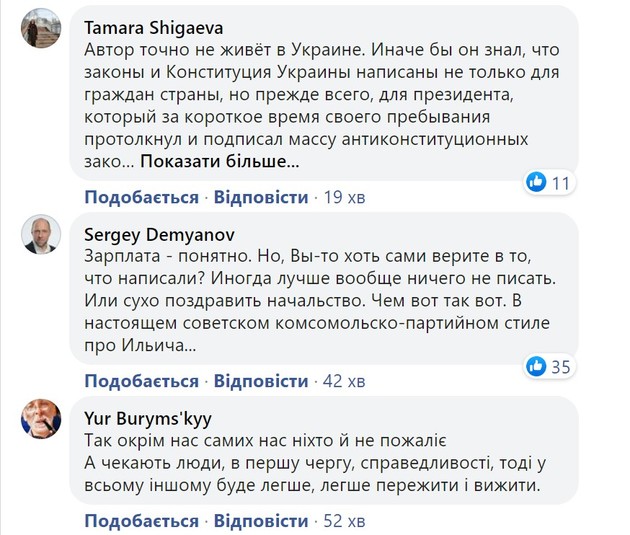This screenshot has height=535, width=630.
Task: Expand Tamara's comment with Показати більше
Action: point(220,161)
